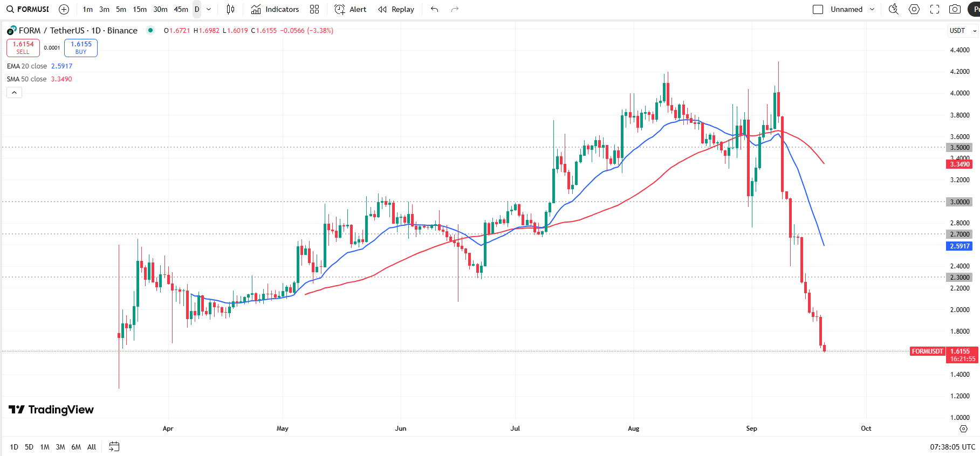Undo the last chart action
Image resolution: width=980 pixels, height=456 pixels.
point(434,9)
